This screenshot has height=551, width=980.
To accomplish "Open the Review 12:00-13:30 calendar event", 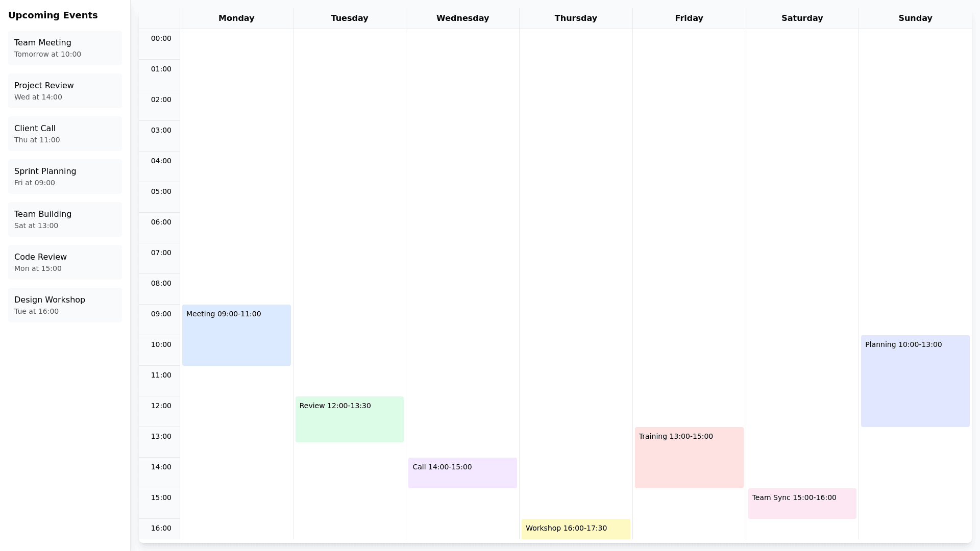I will tap(350, 419).
